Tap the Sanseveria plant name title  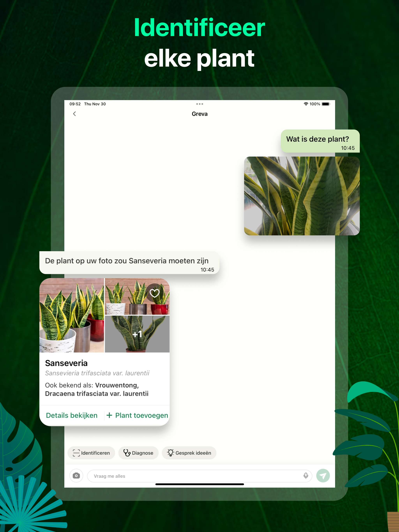pos(66,363)
